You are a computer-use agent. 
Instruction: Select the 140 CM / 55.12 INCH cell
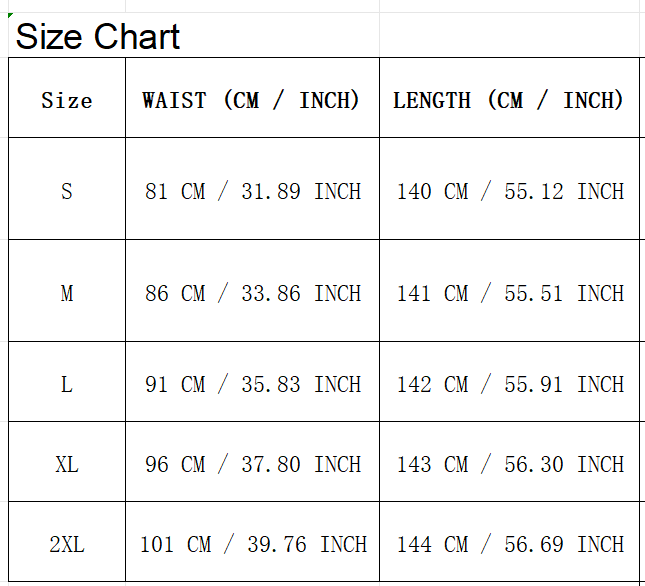(x=509, y=189)
